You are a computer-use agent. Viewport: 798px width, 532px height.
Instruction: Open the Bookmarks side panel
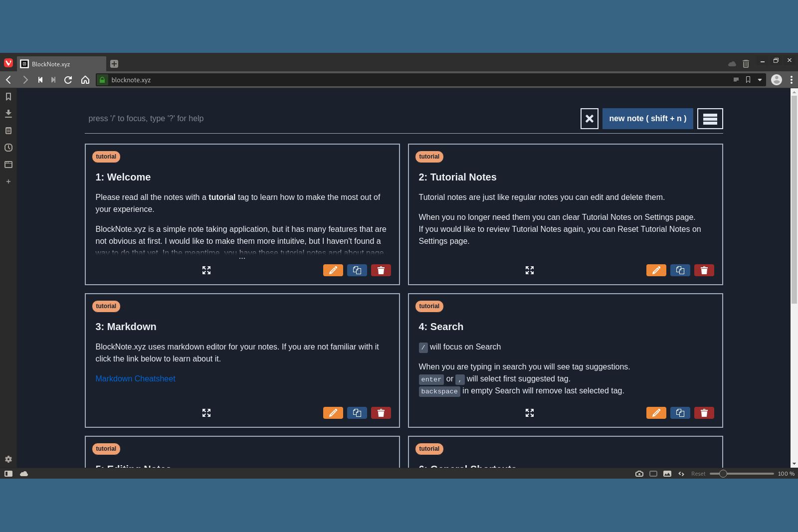[x=8, y=97]
